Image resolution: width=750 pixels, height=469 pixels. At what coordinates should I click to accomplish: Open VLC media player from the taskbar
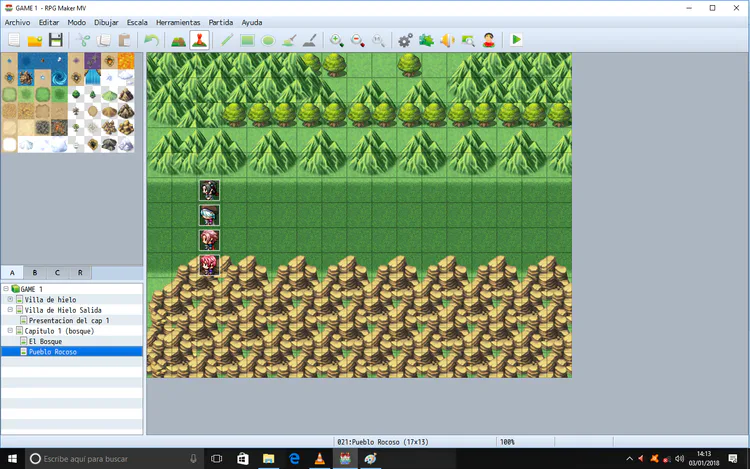click(320, 459)
